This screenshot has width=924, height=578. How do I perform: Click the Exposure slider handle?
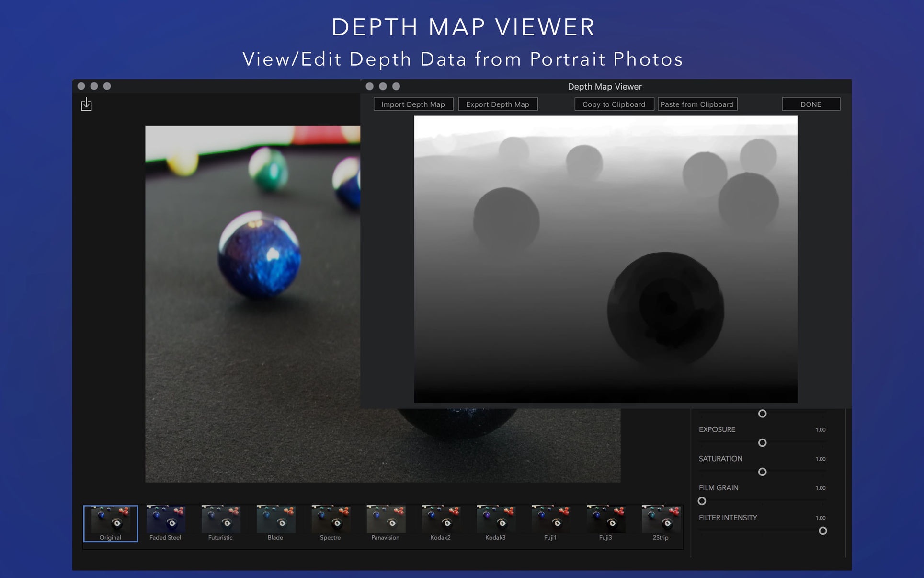coord(762,443)
